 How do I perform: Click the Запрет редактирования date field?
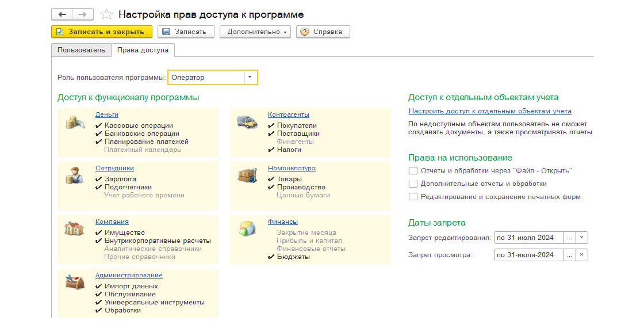(x=529, y=238)
